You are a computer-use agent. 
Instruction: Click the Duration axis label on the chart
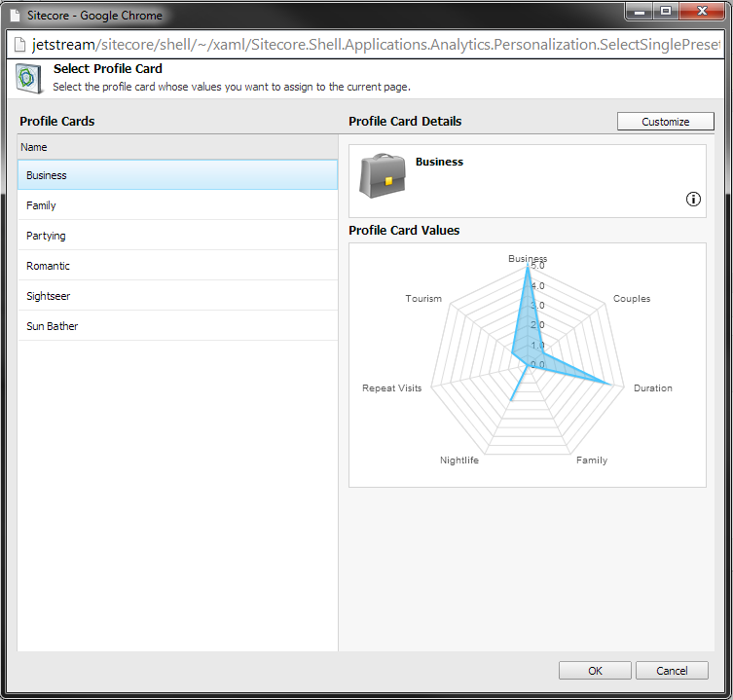click(x=652, y=388)
